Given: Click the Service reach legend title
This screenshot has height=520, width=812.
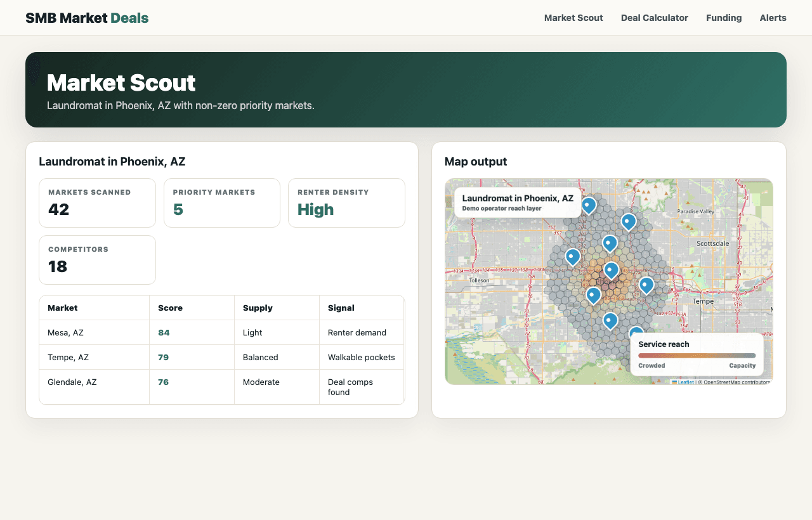Looking at the screenshot, I should (664, 344).
